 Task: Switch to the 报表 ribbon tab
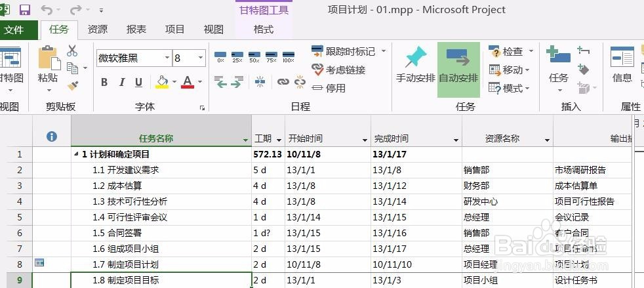pos(136,29)
